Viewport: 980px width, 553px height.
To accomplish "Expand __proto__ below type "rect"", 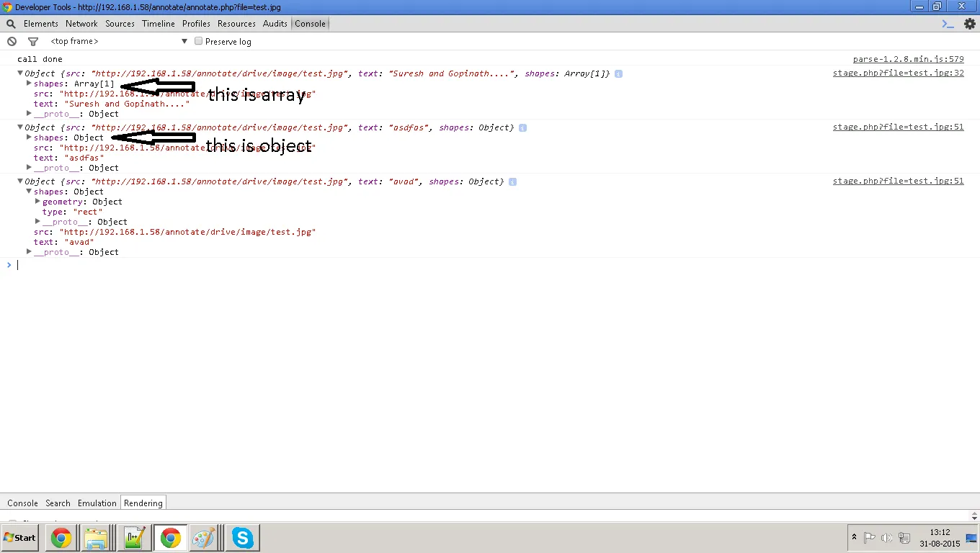I will (x=37, y=222).
